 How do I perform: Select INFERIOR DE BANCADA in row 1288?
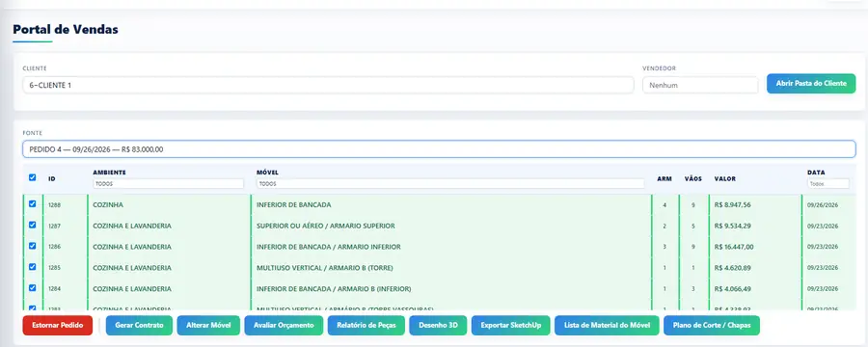[294, 204]
